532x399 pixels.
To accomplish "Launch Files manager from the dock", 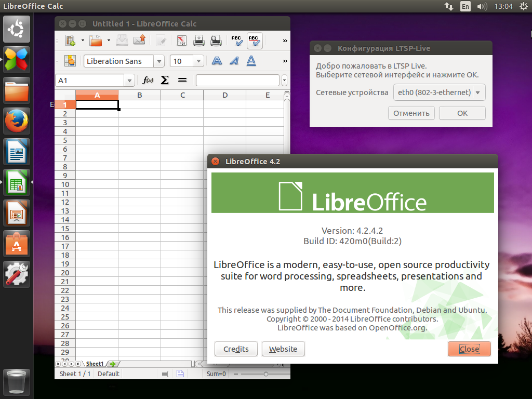I will (17, 90).
